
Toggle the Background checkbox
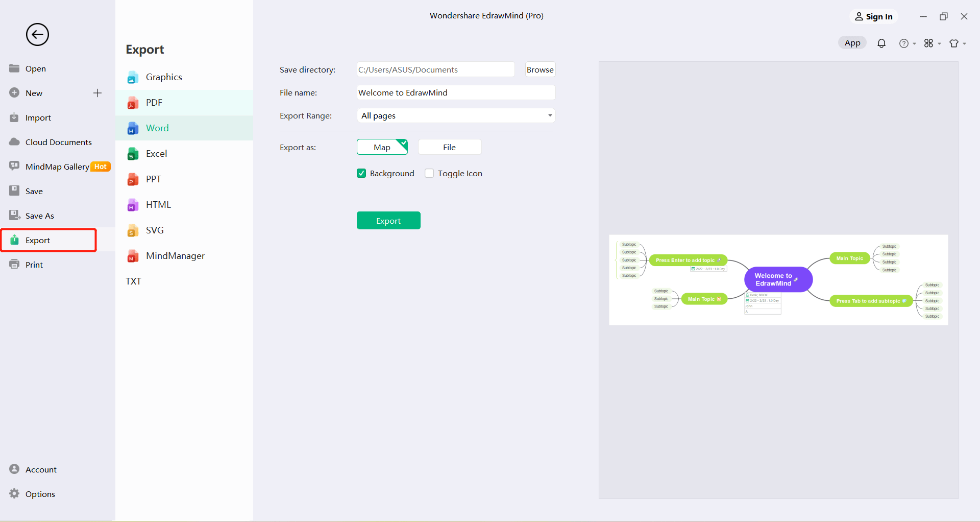[361, 173]
